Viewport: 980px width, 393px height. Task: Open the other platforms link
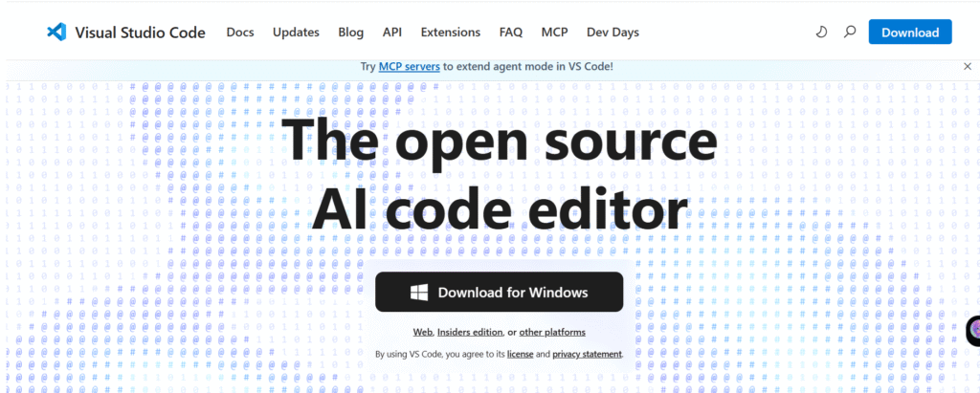[x=552, y=332]
